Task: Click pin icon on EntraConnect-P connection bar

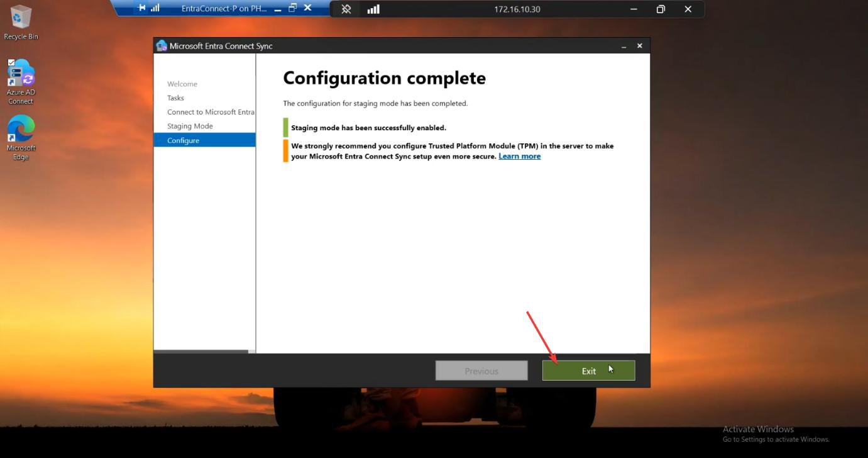Action: [141, 8]
